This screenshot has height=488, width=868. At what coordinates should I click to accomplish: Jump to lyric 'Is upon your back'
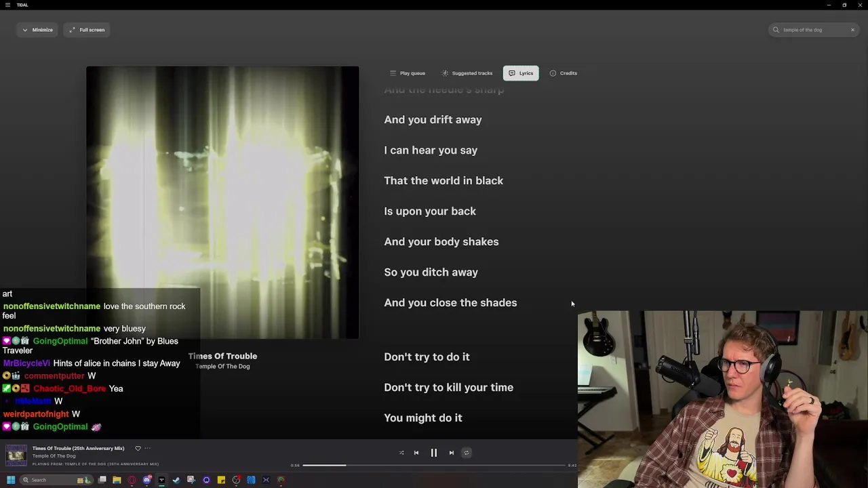[430, 211]
